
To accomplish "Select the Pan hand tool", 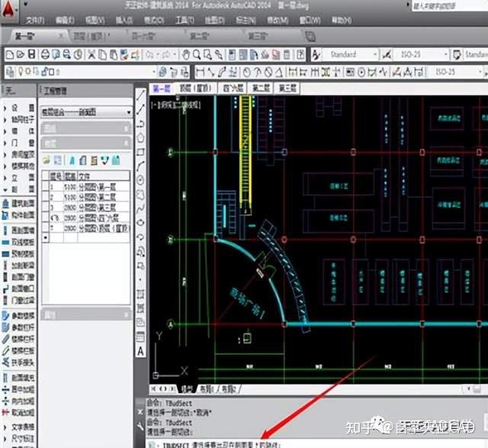I will pyautogui.click(x=186, y=55).
